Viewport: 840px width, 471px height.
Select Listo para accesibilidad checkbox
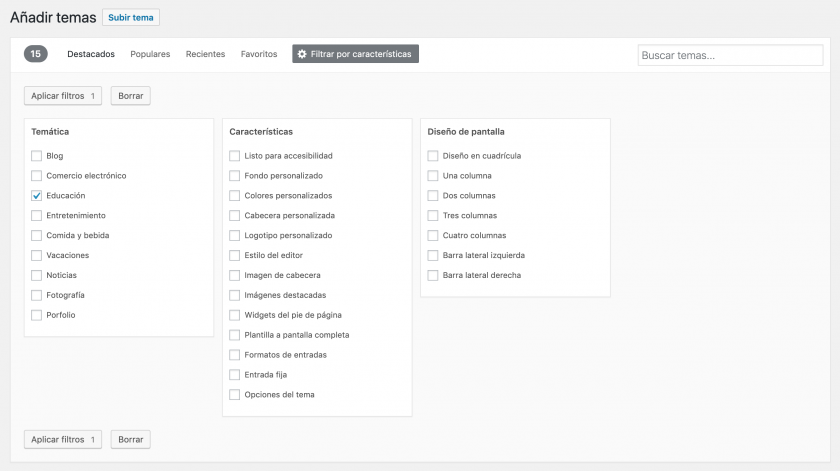(235, 156)
